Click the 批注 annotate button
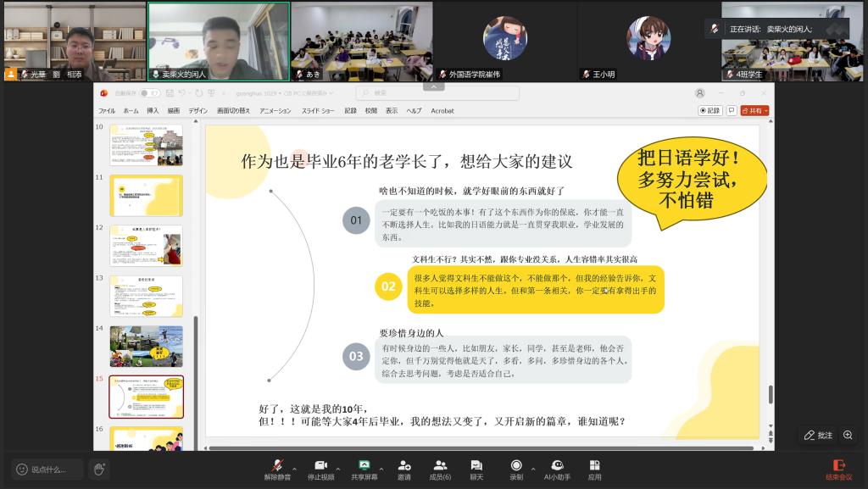This screenshot has height=489, width=868. click(x=819, y=435)
